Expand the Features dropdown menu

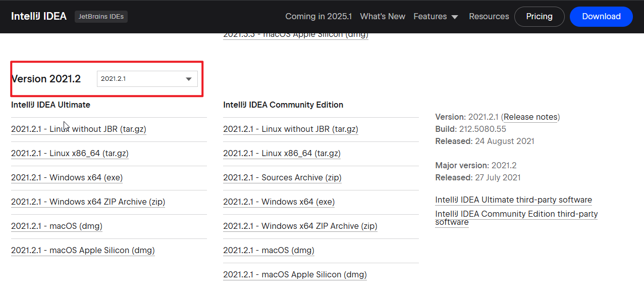click(x=430, y=16)
